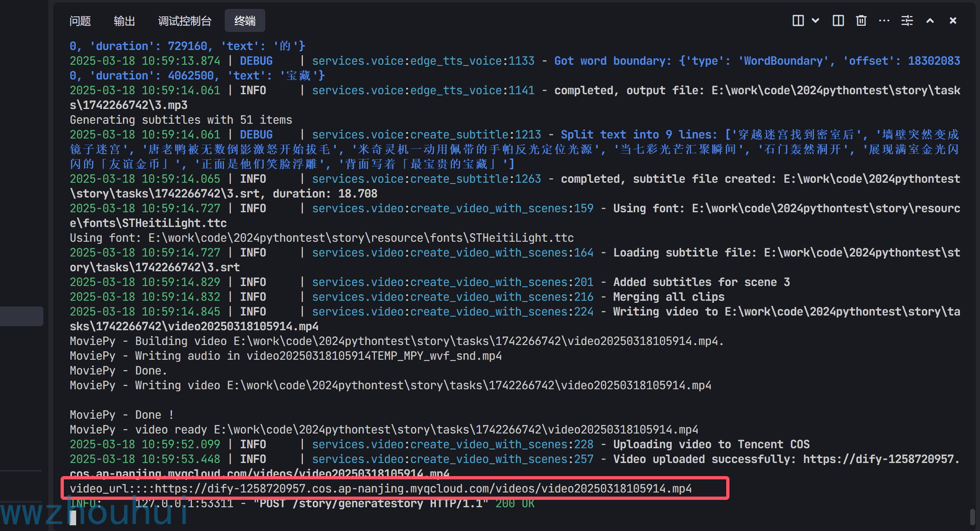This screenshot has width=980, height=531.
Task: Maximize panel using the up chevron
Action: (x=930, y=20)
